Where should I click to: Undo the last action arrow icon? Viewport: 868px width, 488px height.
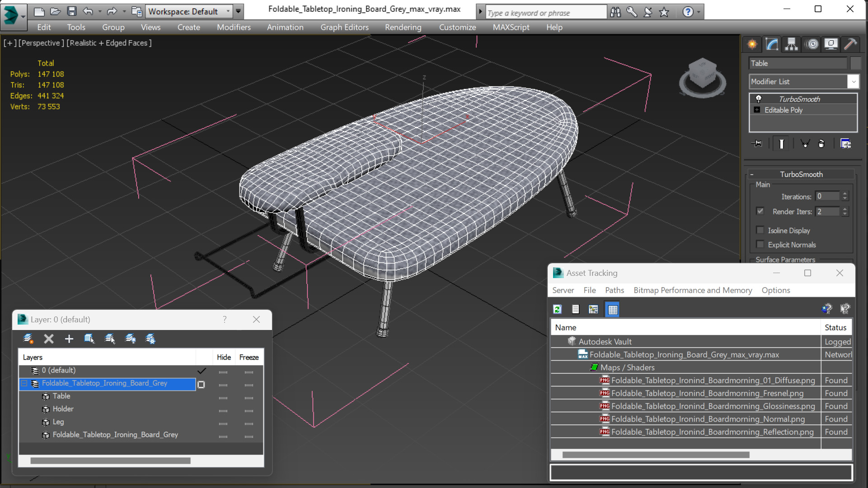[x=88, y=11]
